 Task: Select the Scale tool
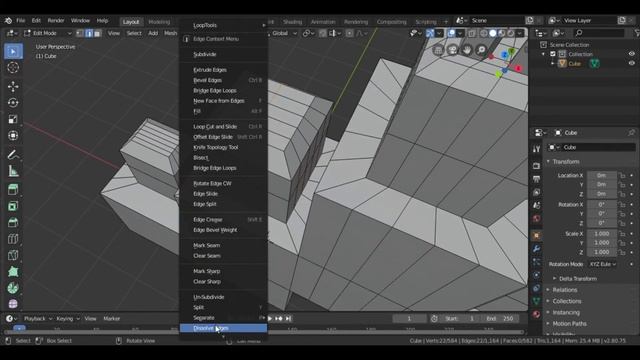click(x=13, y=119)
